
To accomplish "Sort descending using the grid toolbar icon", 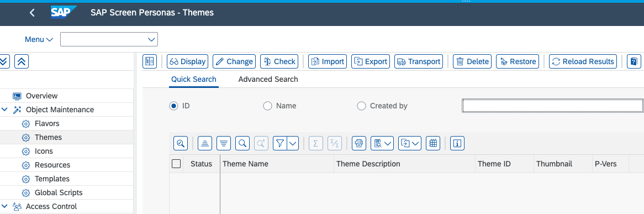I will pos(224,143).
